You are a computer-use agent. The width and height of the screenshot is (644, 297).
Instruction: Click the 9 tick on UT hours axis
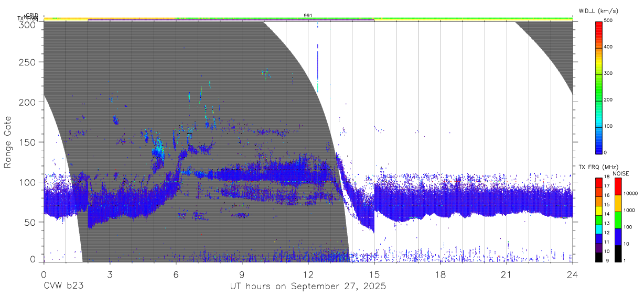(242, 274)
